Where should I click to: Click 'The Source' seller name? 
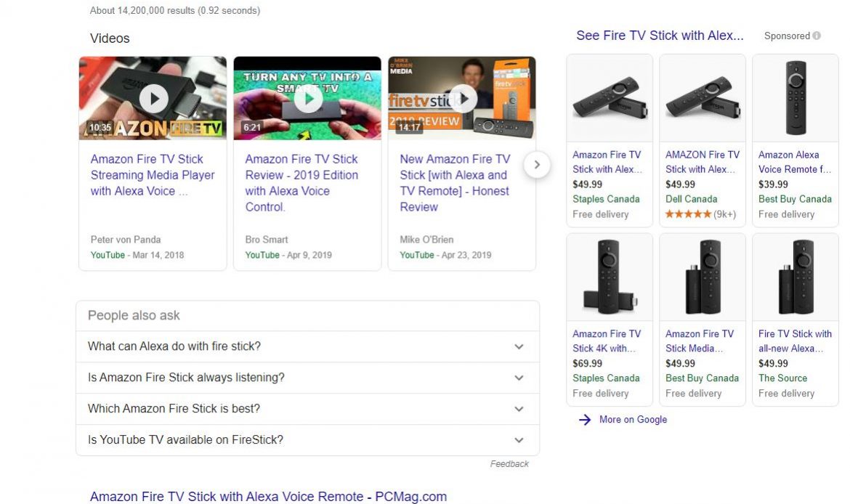[x=782, y=378]
